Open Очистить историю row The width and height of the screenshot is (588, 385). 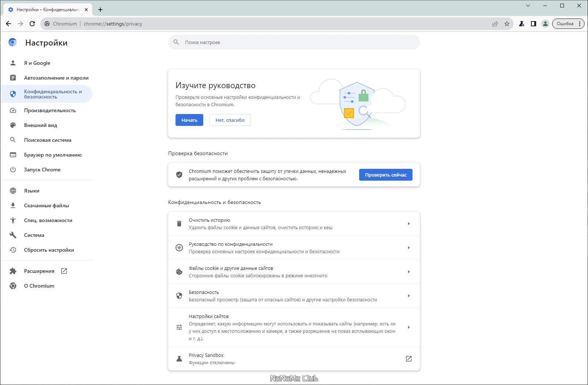tap(294, 224)
